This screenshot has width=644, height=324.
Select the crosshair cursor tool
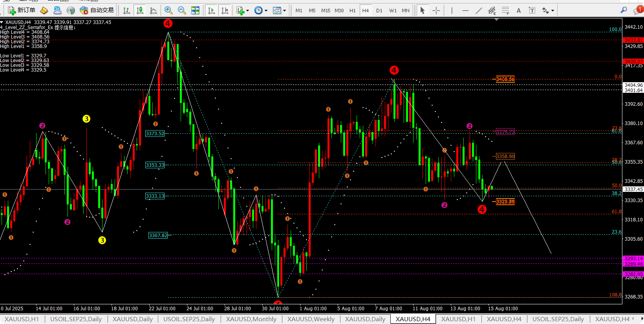(436, 11)
